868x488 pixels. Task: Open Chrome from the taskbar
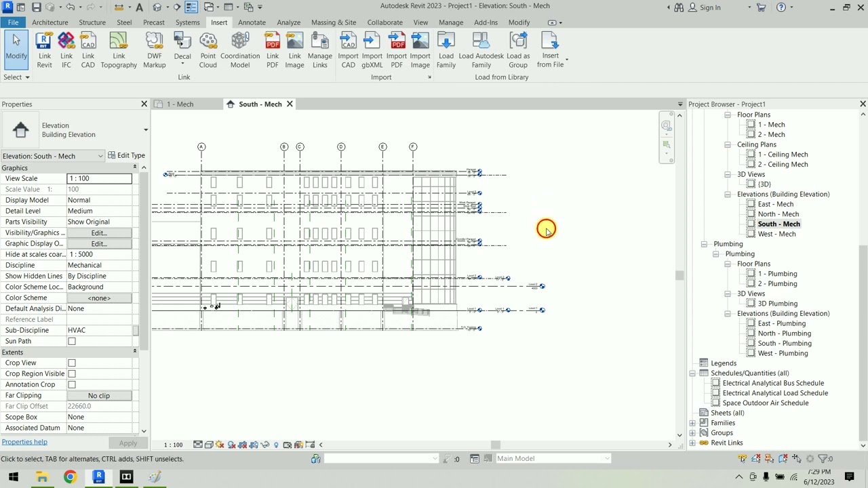[x=70, y=477]
